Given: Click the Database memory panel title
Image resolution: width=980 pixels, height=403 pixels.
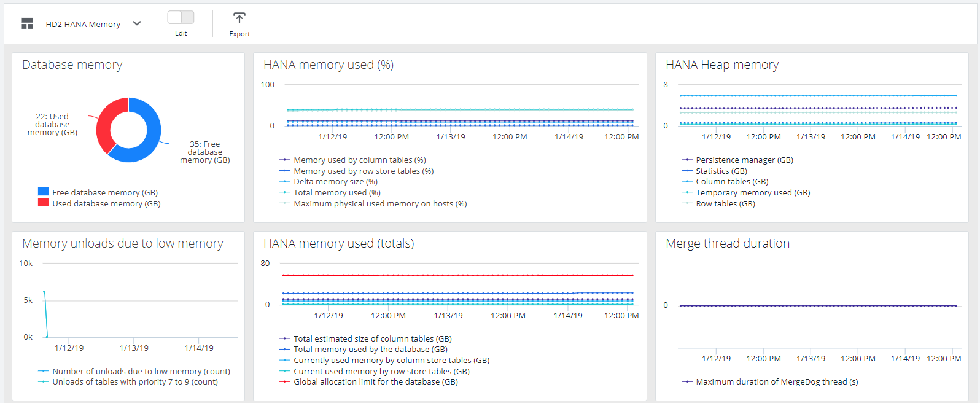Looking at the screenshot, I should pos(72,65).
